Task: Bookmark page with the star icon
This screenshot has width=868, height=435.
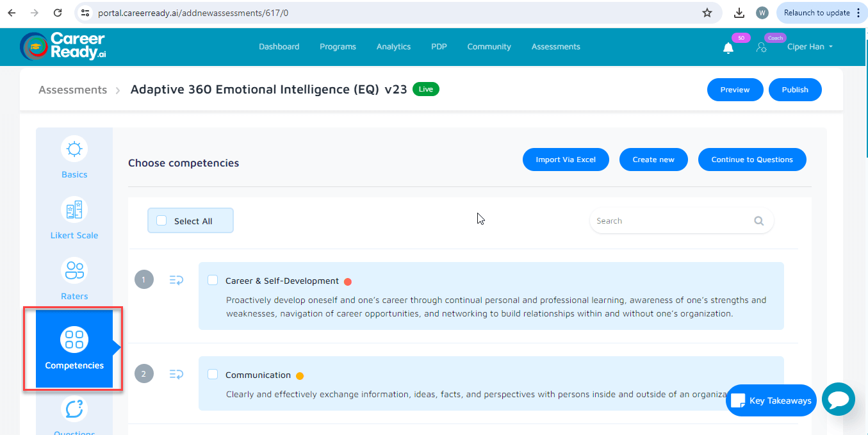Action: [x=707, y=13]
